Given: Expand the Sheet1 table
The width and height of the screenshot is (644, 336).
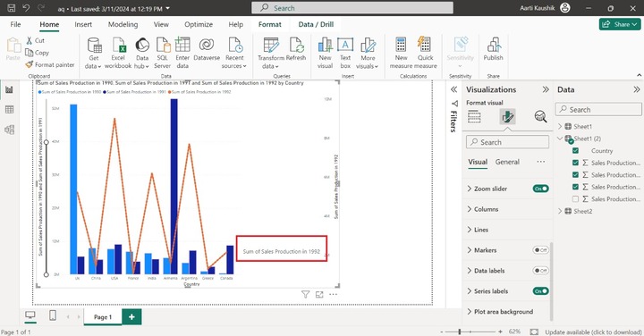Looking at the screenshot, I should pyautogui.click(x=560, y=126).
